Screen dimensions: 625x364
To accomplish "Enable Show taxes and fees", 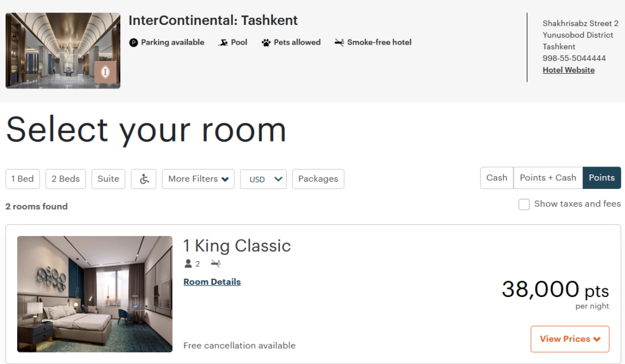I will [x=524, y=204].
